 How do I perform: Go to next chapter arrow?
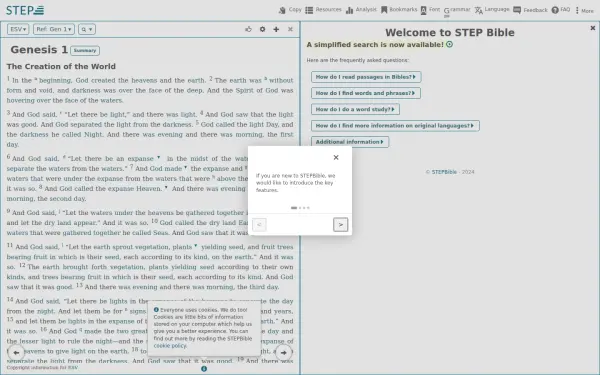pos(284,352)
